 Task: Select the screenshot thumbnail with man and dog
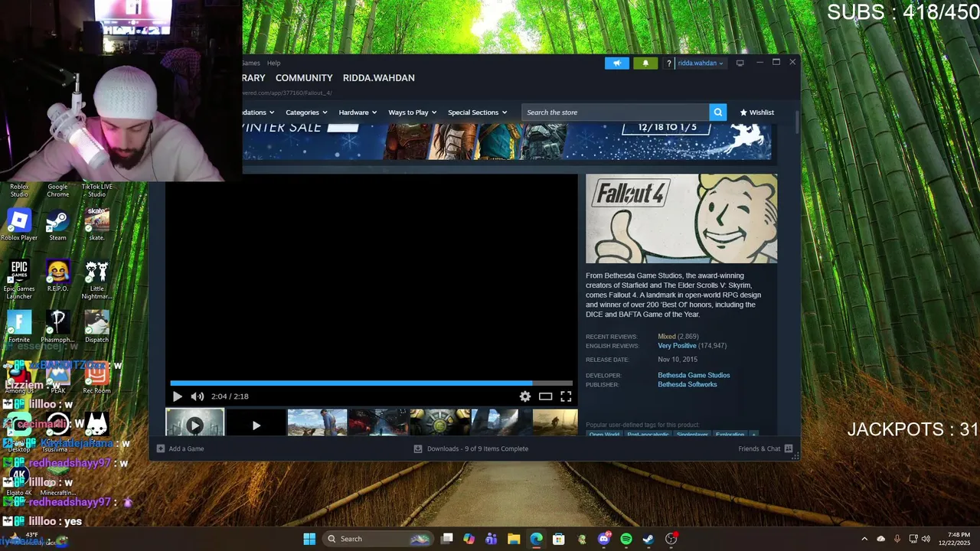pyautogui.click(x=317, y=423)
